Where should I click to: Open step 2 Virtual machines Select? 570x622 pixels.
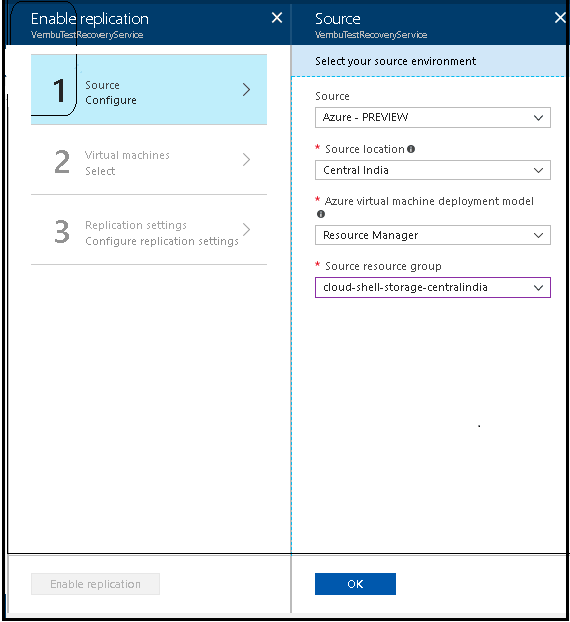149,160
